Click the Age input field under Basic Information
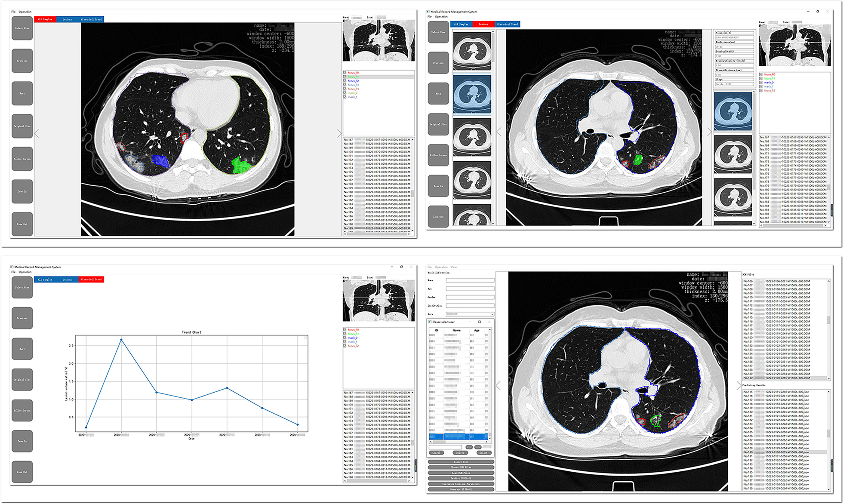 pyautogui.click(x=470, y=289)
